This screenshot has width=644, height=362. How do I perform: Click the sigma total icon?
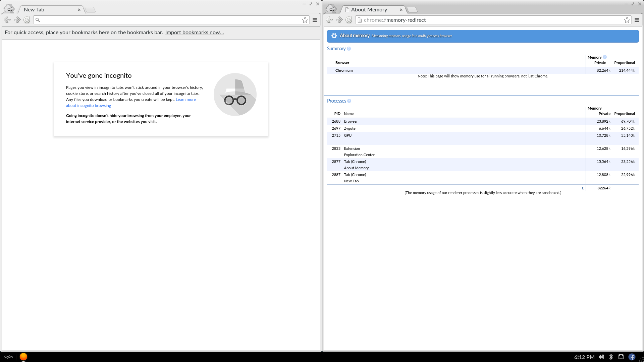(583, 188)
